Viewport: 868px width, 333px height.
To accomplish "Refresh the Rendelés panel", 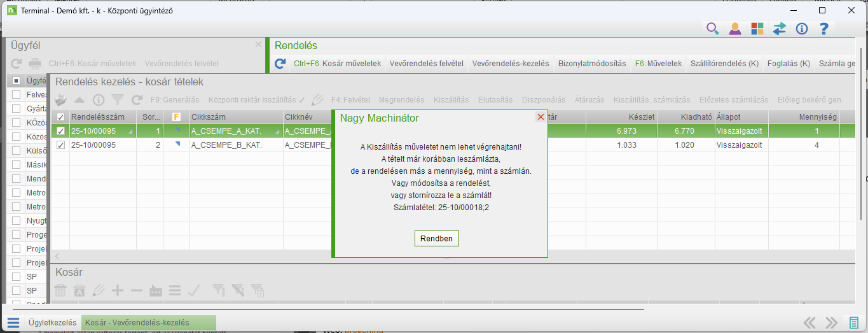I will tap(280, 64).
